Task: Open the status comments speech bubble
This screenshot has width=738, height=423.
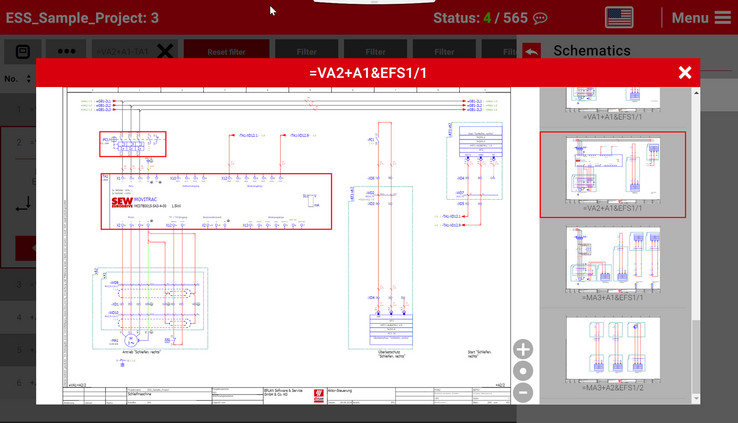Action: (x=541, y=19)
